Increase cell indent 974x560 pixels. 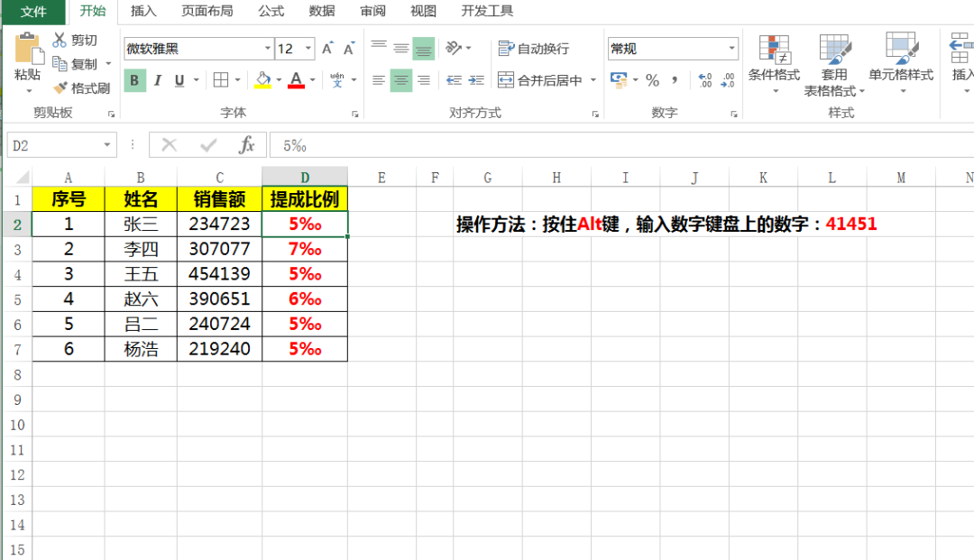click(x=476, y=80)
